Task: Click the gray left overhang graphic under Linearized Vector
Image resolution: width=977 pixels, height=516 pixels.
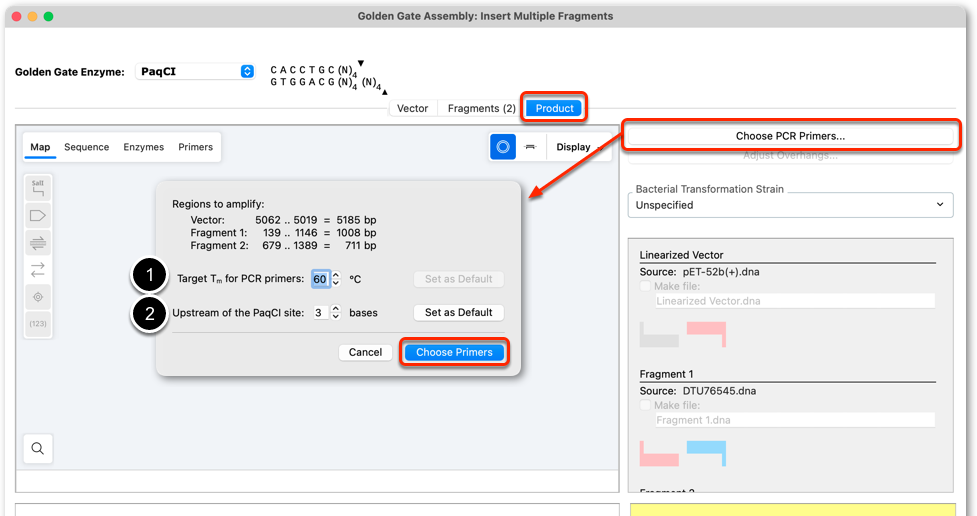Action: [659, 335]
